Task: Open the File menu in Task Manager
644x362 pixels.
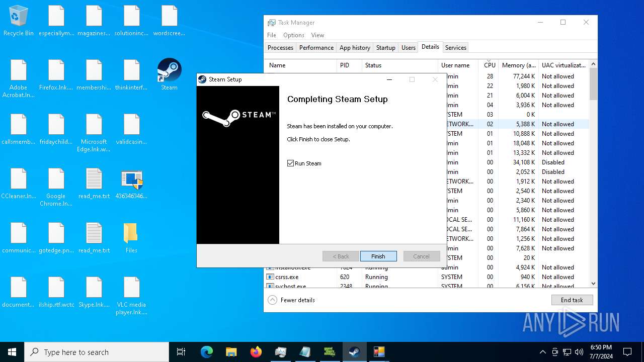Action: 272,35
